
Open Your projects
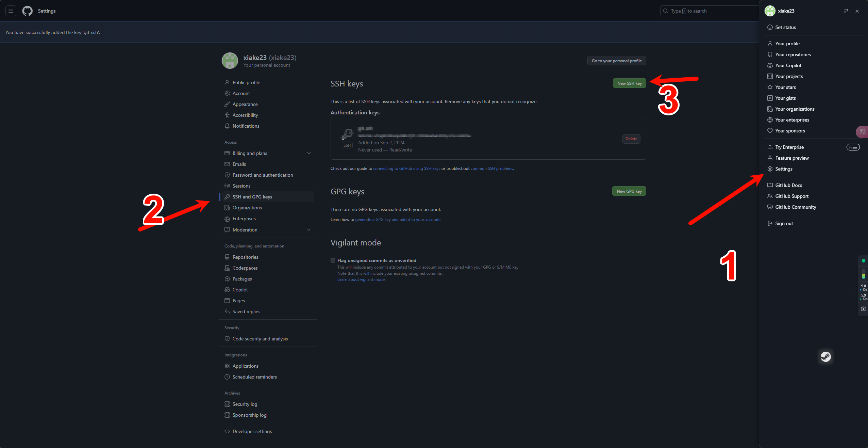(x=813, y=76)
